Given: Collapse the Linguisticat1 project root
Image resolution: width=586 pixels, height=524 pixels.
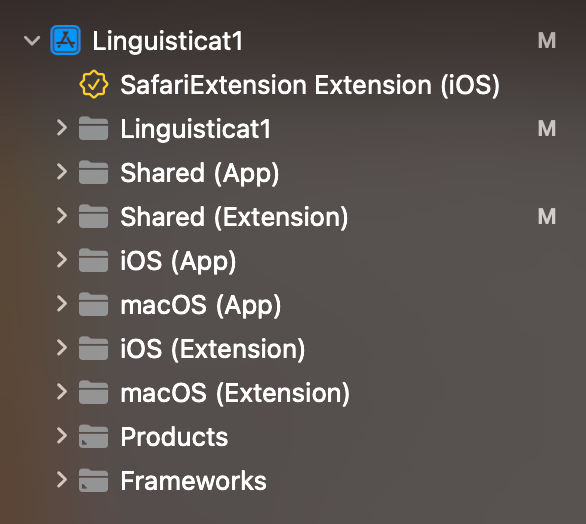Looking at the screenshot, I should (32, 40).
